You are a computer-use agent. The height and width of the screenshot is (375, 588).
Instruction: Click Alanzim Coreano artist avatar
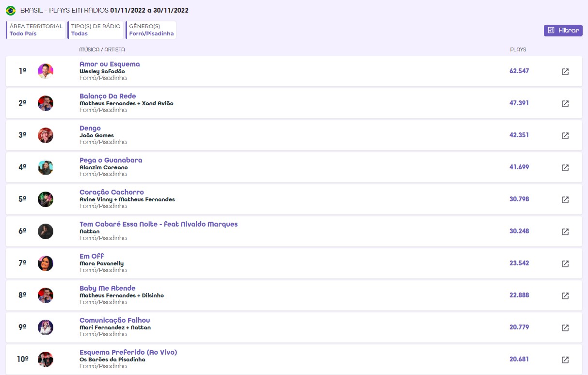click(x=46, y=167)
